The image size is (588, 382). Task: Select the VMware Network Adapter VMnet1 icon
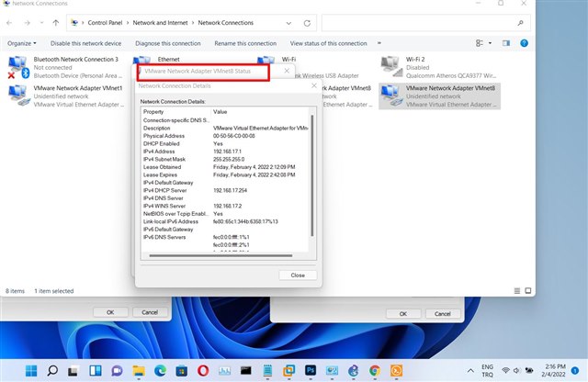coord(18,96)
